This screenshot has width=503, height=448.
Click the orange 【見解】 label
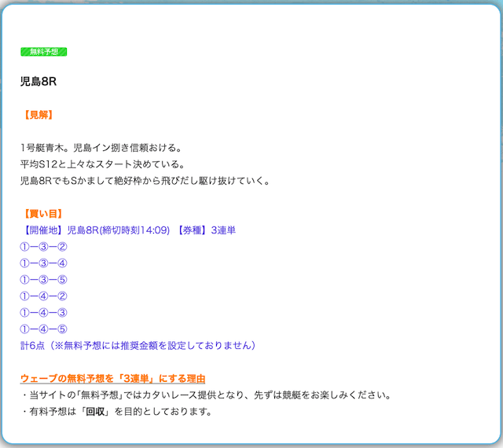(39, 115)
